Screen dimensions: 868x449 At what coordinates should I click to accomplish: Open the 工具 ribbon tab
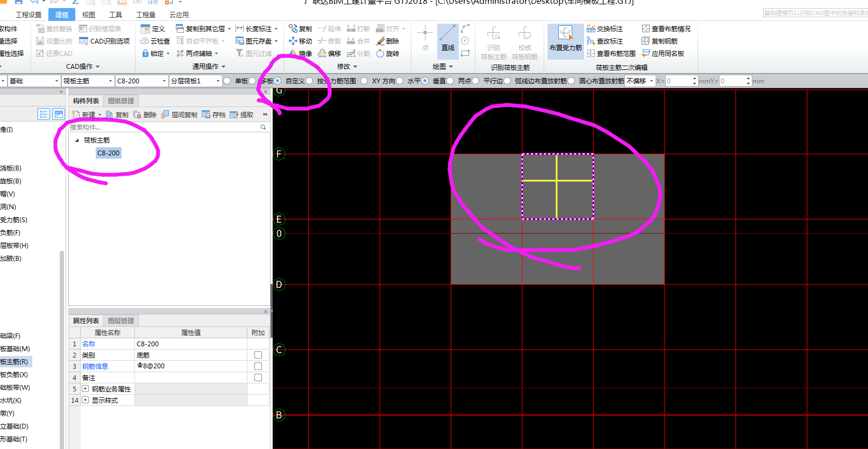click(x=116, y=15)
